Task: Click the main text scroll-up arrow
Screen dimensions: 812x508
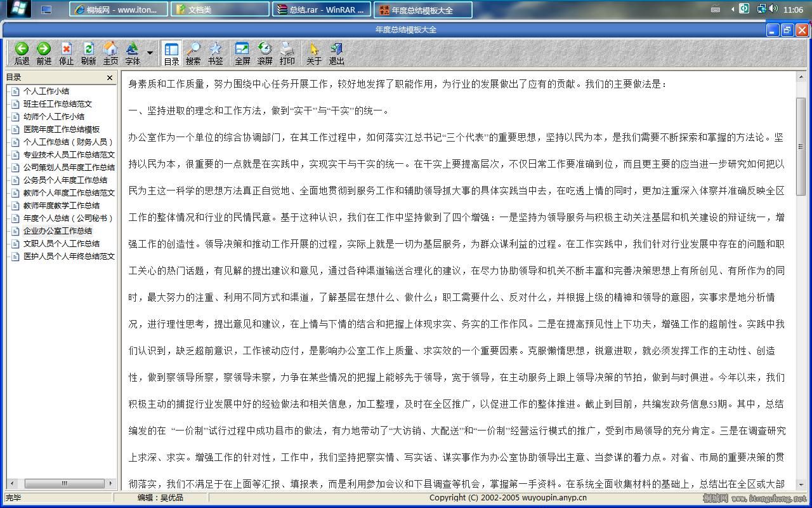Action: [x=801, y=77]
